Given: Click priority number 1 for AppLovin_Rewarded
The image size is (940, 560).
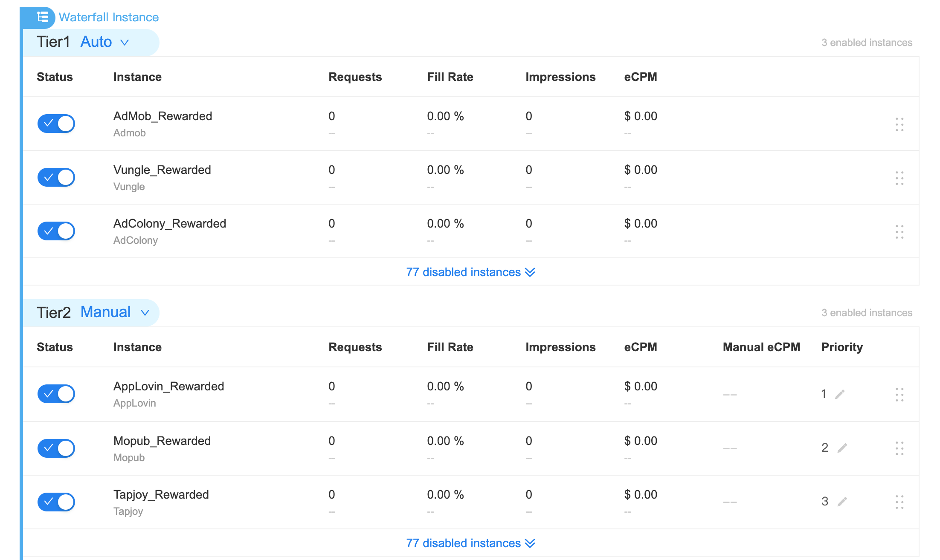Looking at the screenshot, I should click(x=824, y=394).
